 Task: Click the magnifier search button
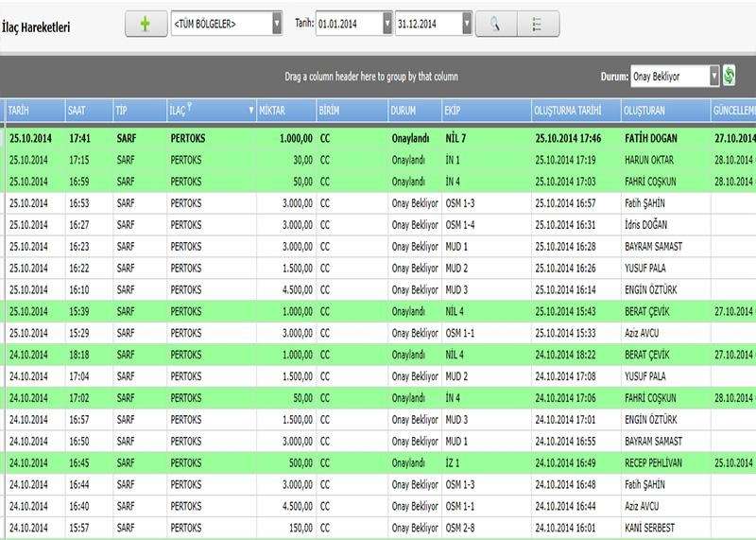click(495, 24)
